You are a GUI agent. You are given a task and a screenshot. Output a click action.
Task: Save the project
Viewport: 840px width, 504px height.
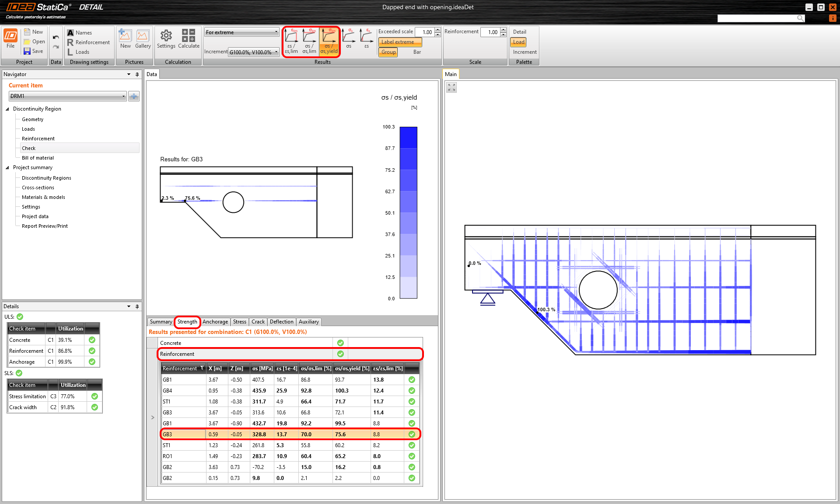(x=33, y=51)
